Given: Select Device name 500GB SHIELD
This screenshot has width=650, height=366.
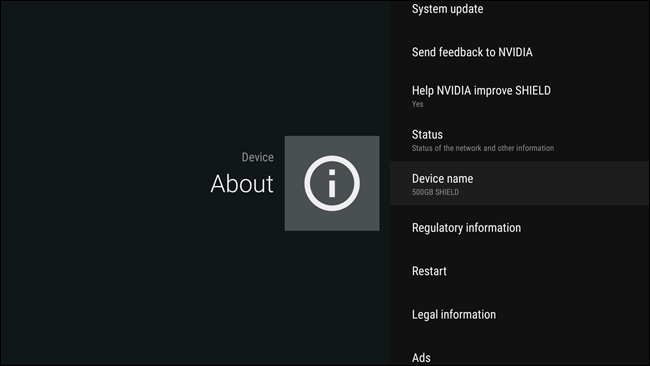Looking at the screenshot, I should 520,184.
